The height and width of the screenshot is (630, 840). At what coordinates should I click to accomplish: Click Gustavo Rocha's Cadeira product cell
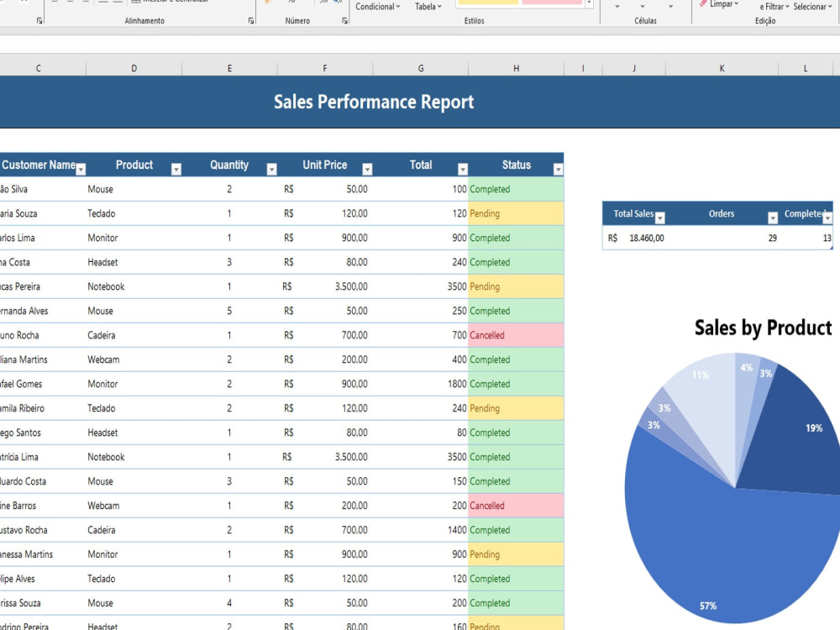[x=134, y=530]
